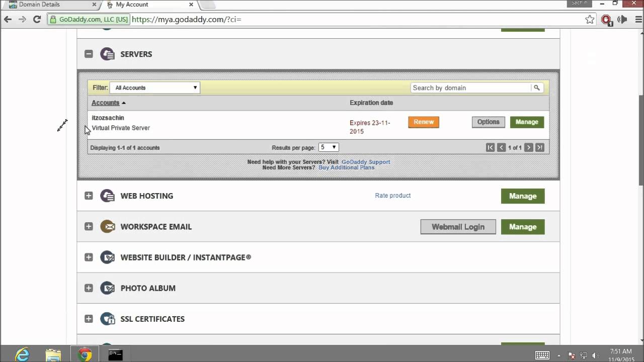Open File Explorer from taskbar
The height and width of the screenshot is (362, 644).
coord(53,354)
